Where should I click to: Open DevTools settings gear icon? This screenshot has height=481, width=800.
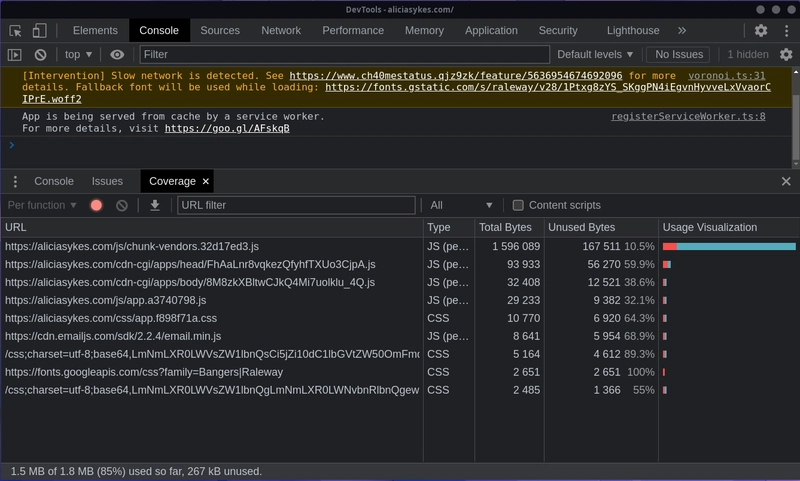(x=761, y=31)
